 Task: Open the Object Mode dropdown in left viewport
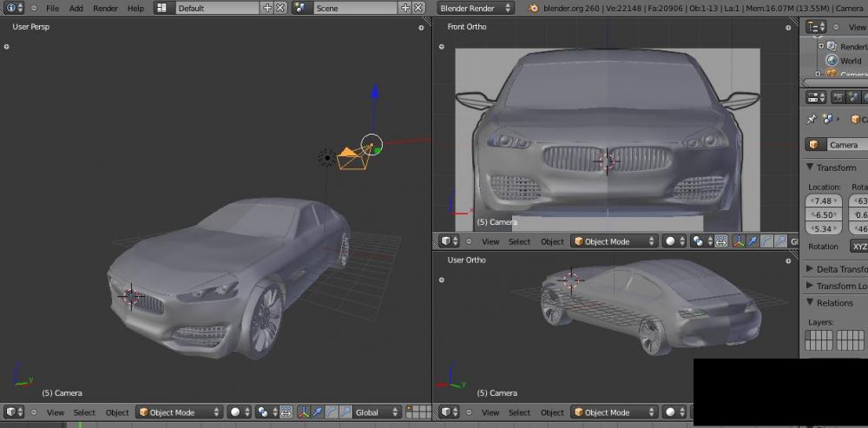pyautogui.click(x=179, y=412)
